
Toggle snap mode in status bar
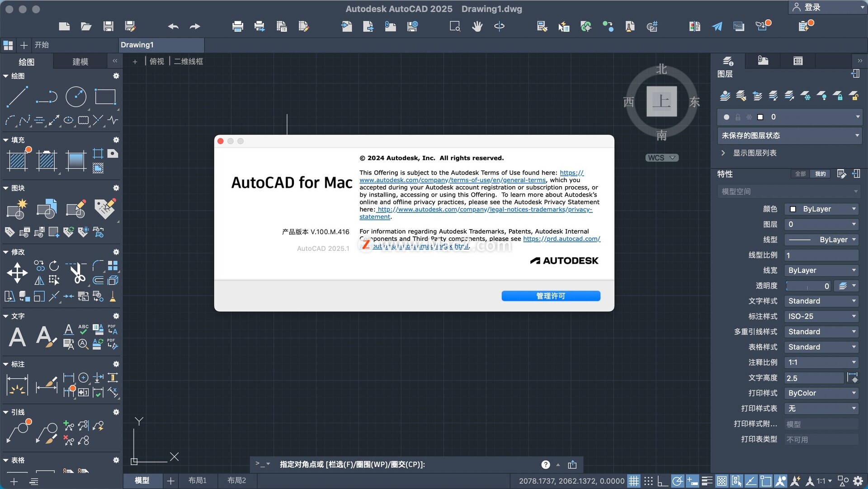(x=648, y=481)
